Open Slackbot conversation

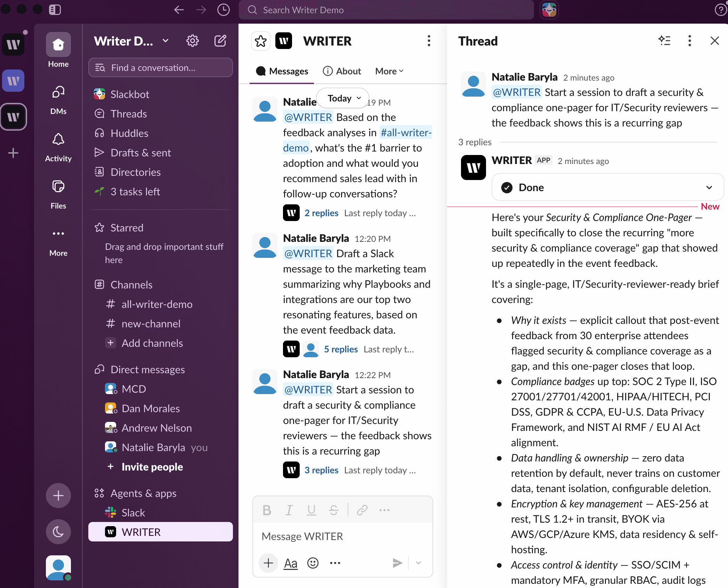point(161,94)
